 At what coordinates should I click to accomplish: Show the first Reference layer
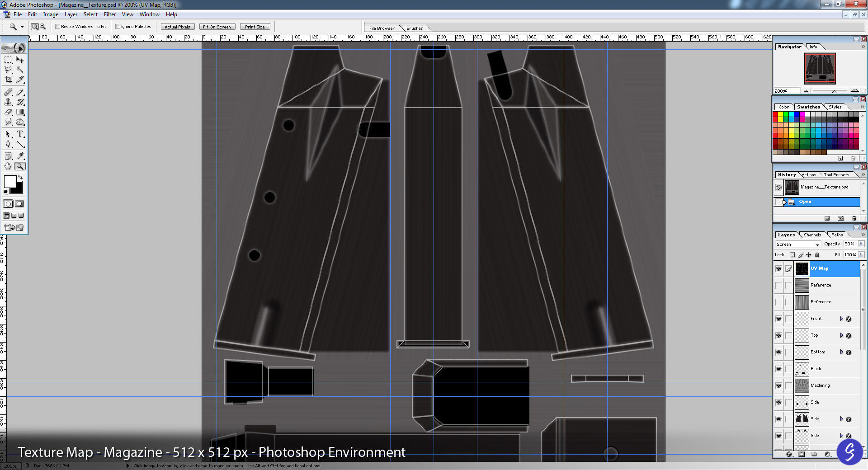(x=778, y=285)
